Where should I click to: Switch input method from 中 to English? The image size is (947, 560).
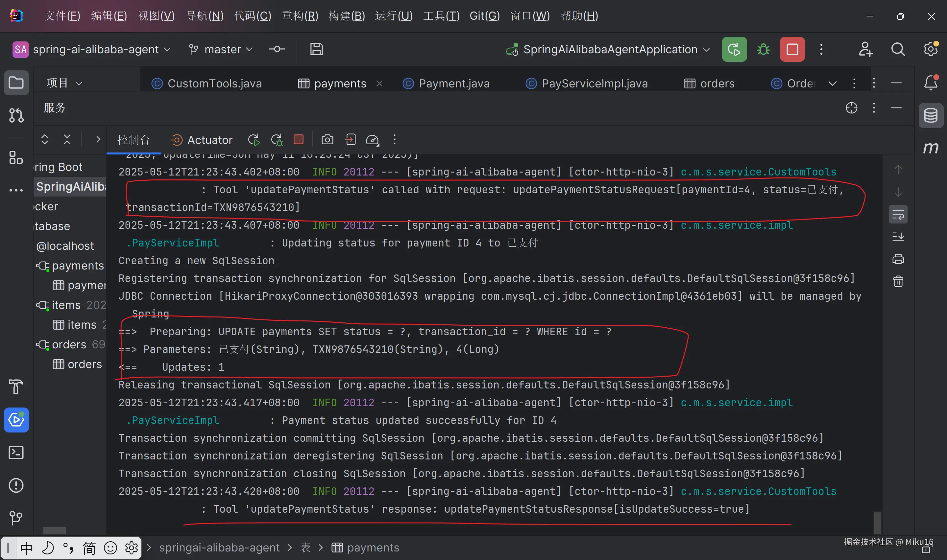tap(26, 548)
